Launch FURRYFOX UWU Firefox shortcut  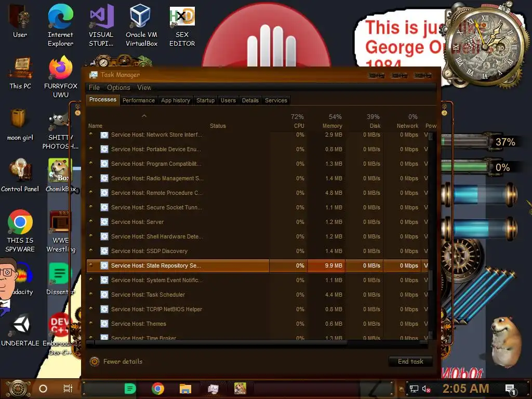point(61,77)
